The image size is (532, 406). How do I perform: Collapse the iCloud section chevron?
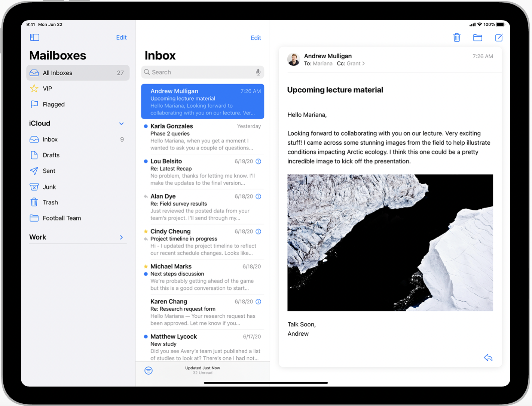(121, 123)
